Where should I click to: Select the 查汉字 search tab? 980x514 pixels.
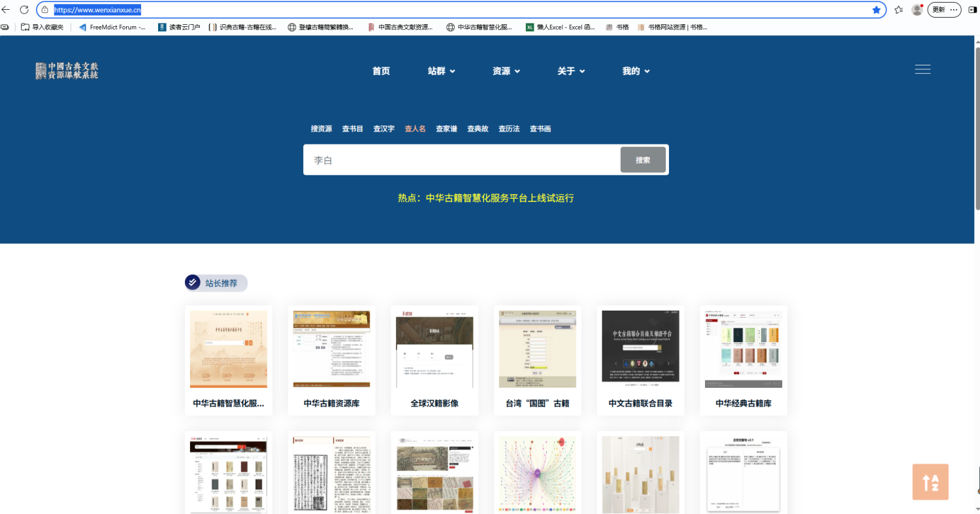384,129
